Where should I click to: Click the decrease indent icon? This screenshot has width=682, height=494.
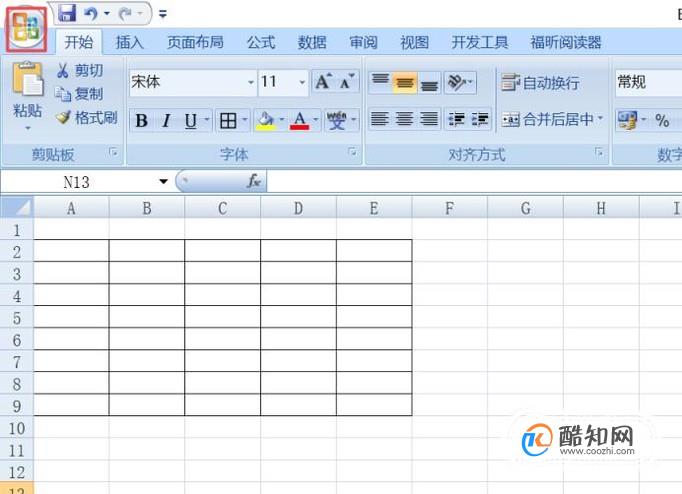pos(457,119)
